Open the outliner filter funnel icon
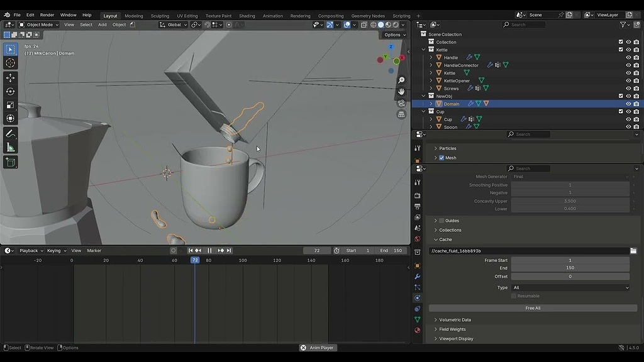Viewport: 644px width, 362px height. pyautogui.click(x=623, y=25)
